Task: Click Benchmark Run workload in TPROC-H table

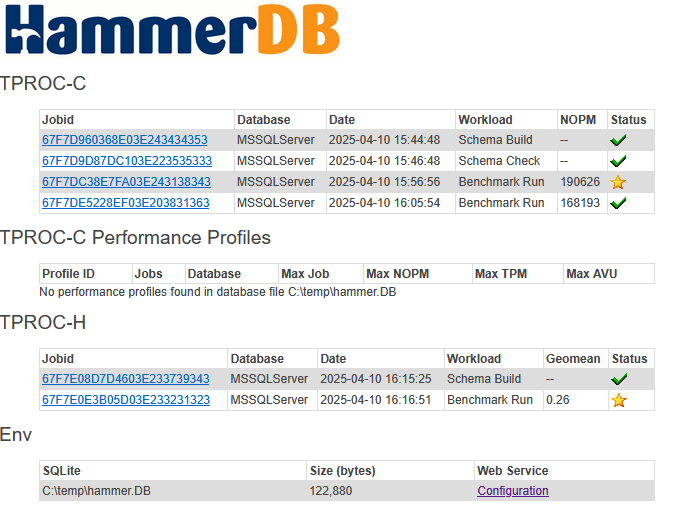Action: (x=490, y=400)
